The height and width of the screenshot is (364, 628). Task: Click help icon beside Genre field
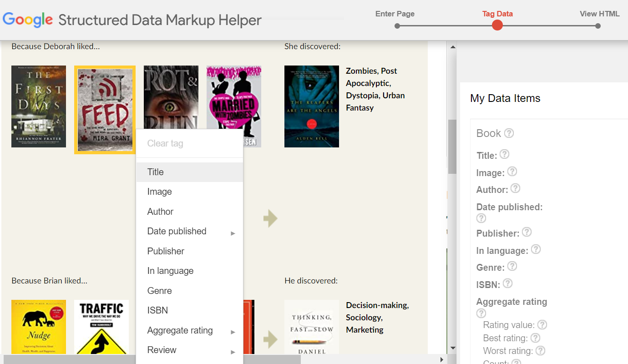pyautogui.click(x=512, y=266)
